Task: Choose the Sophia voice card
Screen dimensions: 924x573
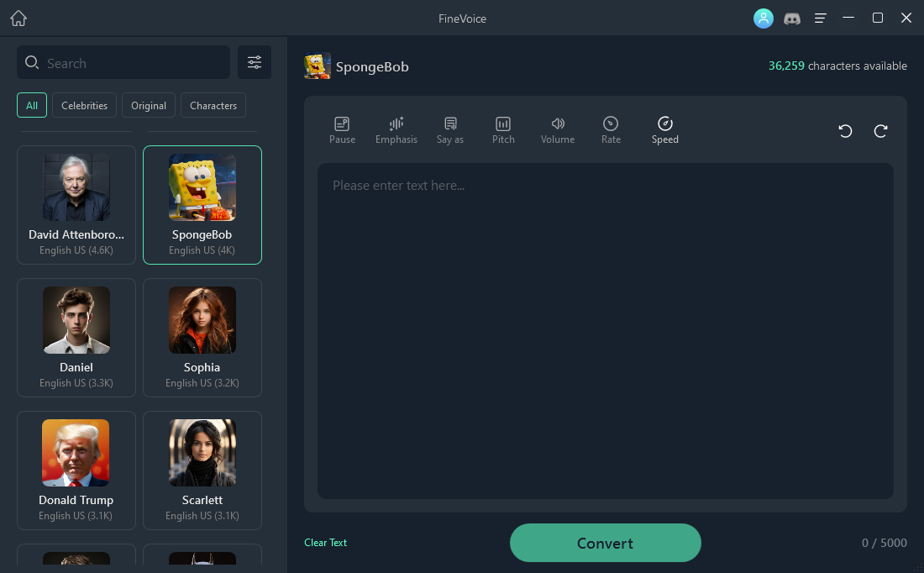Action: [202, 338]
